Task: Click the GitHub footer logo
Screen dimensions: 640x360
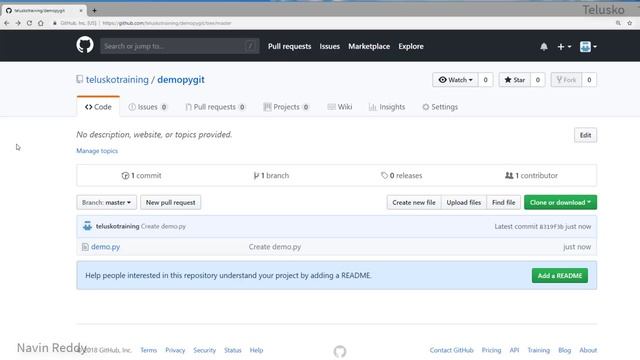Action: tap(340, 351)
